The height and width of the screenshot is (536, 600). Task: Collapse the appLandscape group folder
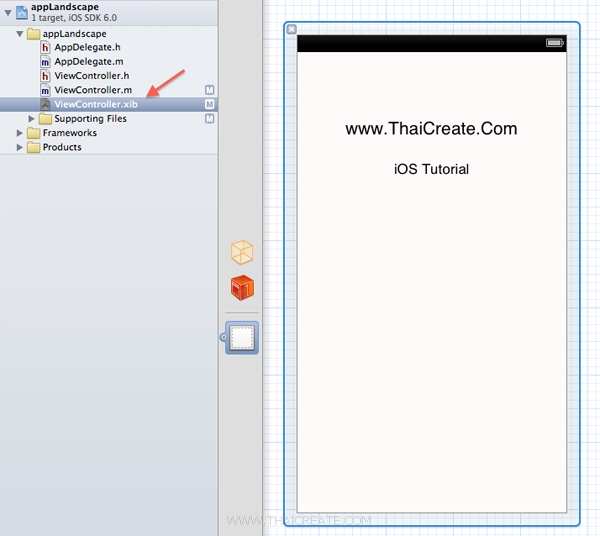point(20,34)
